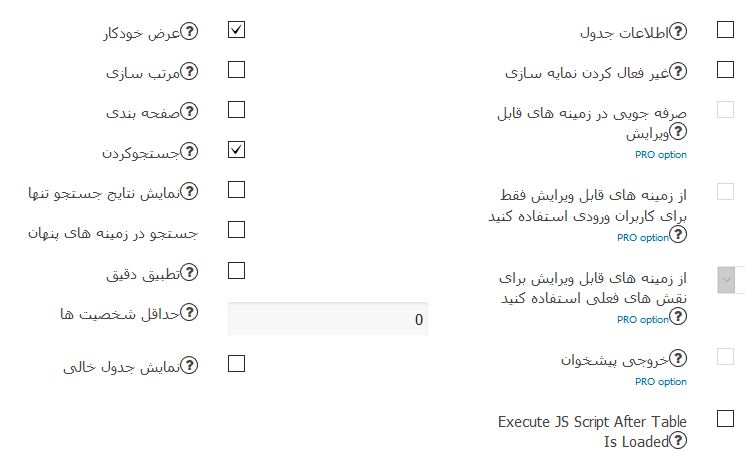This screenshot has height=451, width=745.
Task: Click help icon for Execute JS Script
Action: coord(678,440)
